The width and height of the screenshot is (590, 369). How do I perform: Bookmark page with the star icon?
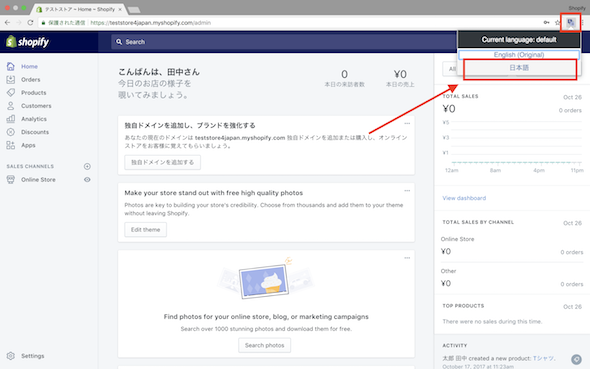click(557, 23)
